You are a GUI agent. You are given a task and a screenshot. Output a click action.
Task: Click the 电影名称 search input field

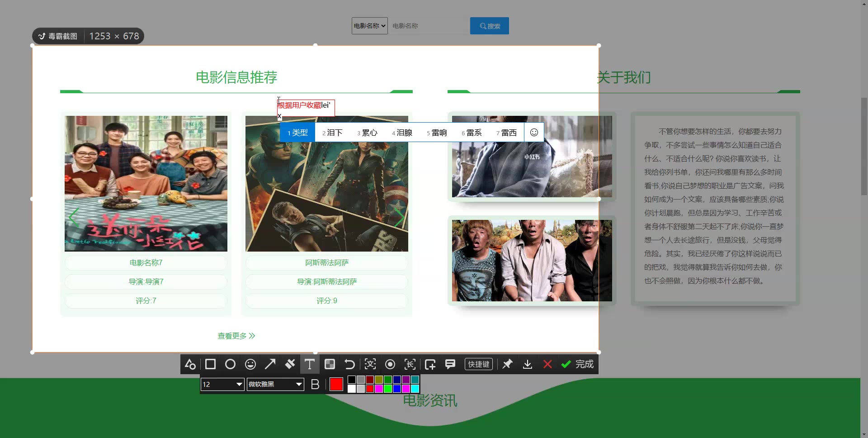click(429, 26)
